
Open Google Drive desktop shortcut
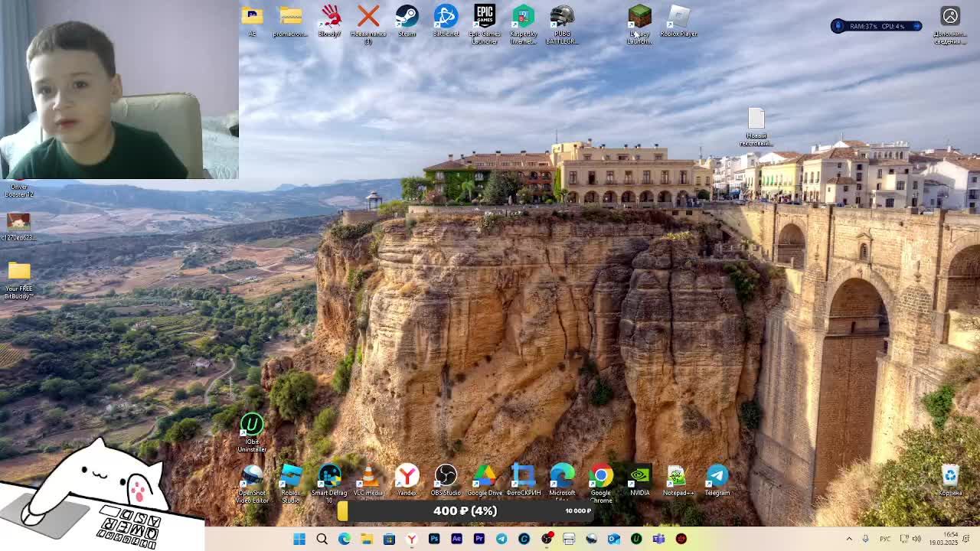coord(485,481)
